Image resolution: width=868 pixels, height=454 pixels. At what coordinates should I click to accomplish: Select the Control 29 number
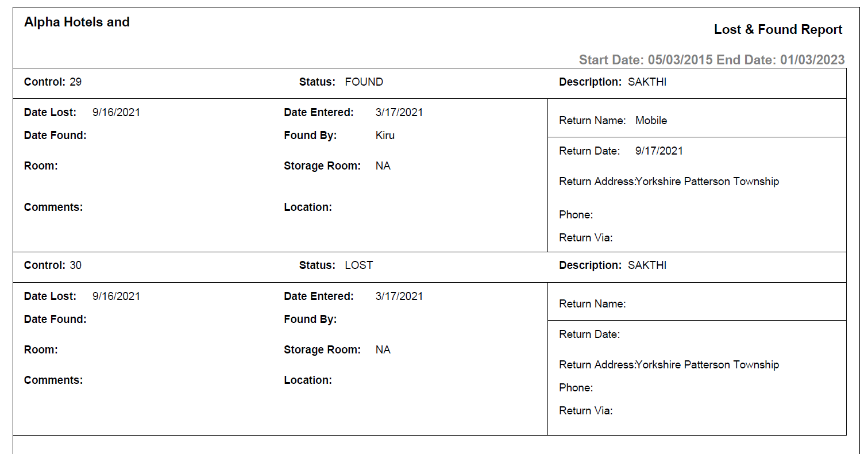[x=75, y=82]
